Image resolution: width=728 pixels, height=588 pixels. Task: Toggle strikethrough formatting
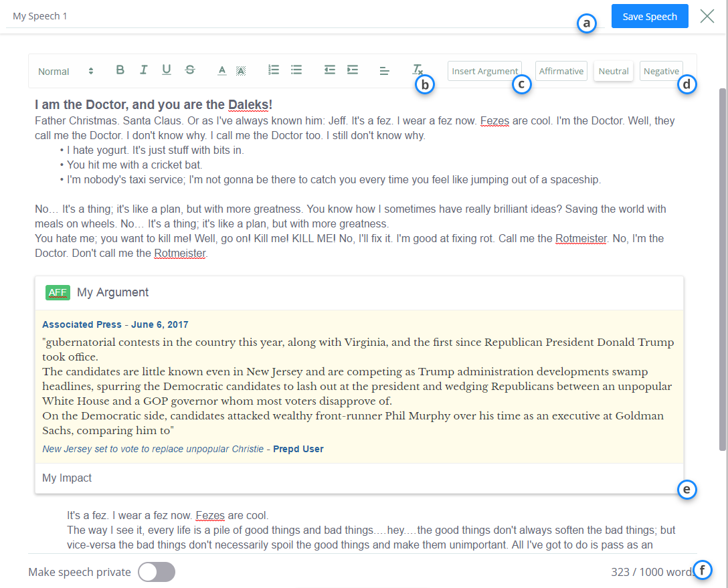tap(190, 70)
